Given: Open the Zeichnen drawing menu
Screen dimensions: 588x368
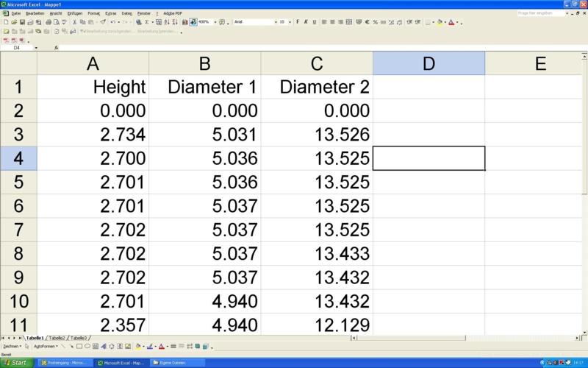Looking at the screenshot, I should pos(12,346).
